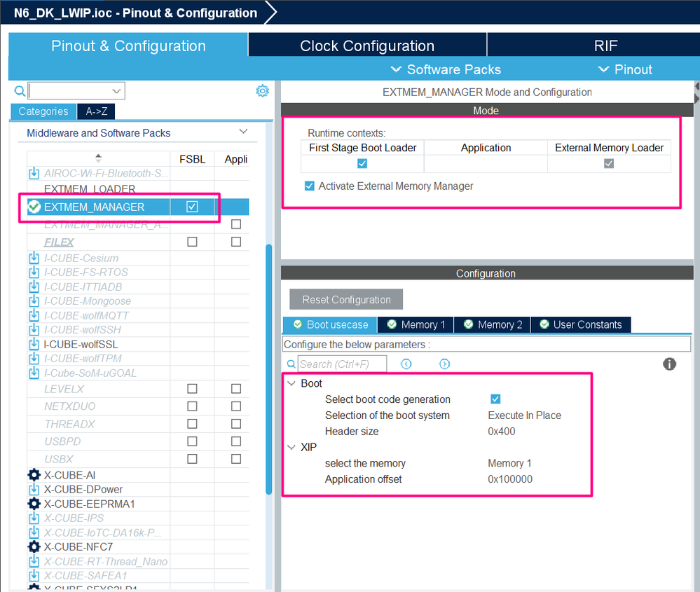Click download icon beside I-CUBE-ITTIADB
The image size is (700, 592).
[34, 286]
